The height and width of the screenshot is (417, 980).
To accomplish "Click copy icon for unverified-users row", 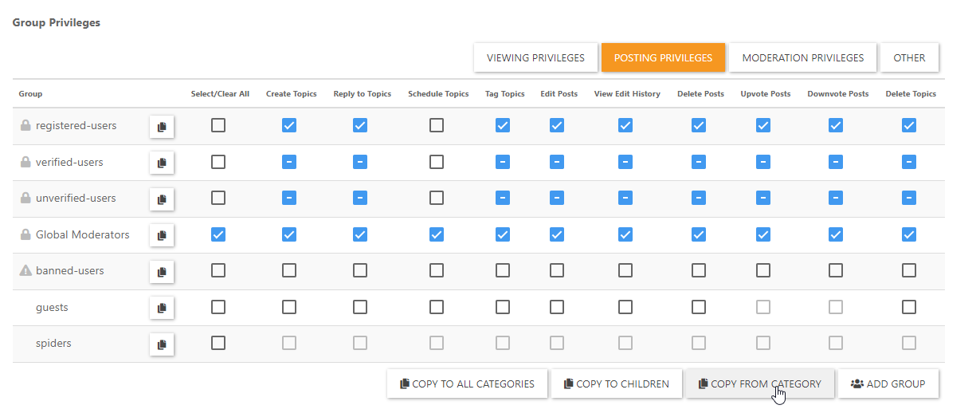I will pos(162,199).
